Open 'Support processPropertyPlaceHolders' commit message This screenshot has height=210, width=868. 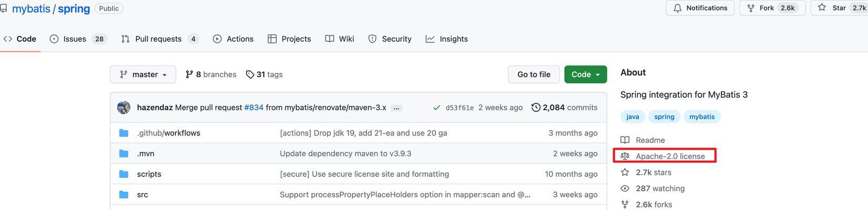(405, 194)
